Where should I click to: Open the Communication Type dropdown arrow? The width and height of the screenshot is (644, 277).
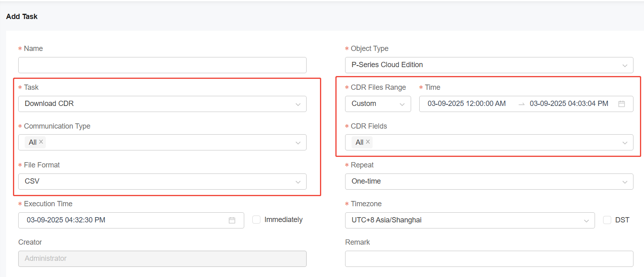pos(298,143)
